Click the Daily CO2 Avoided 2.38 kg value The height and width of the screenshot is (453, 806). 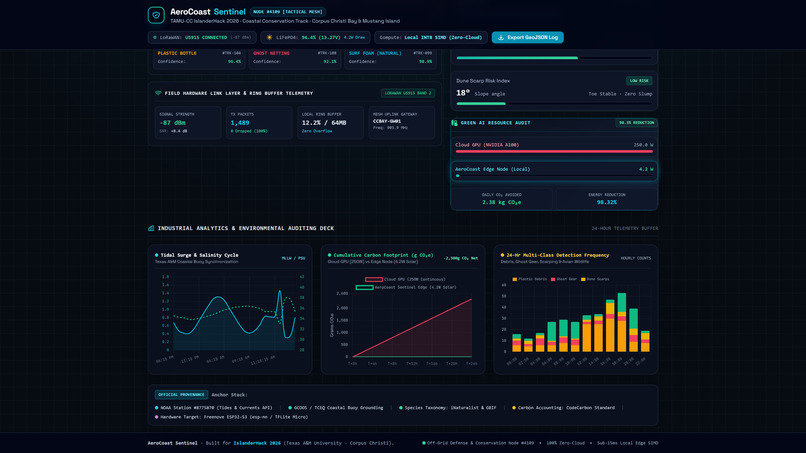[502, 203]
